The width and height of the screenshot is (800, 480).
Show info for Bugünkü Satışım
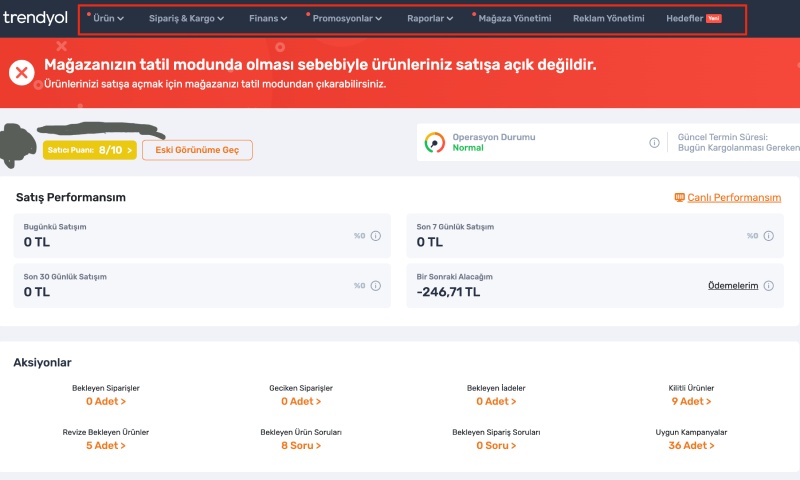pyautogui.click(x=376, y=236)
